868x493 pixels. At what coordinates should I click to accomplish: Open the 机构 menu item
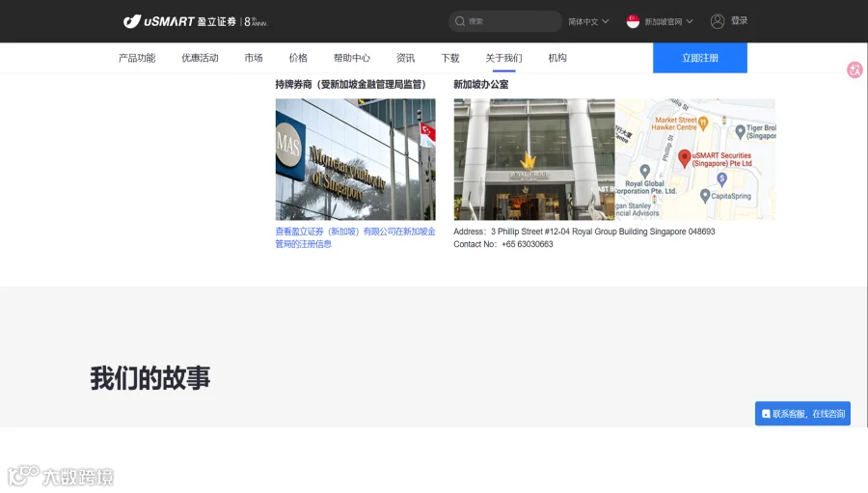(x=556, y=58)
